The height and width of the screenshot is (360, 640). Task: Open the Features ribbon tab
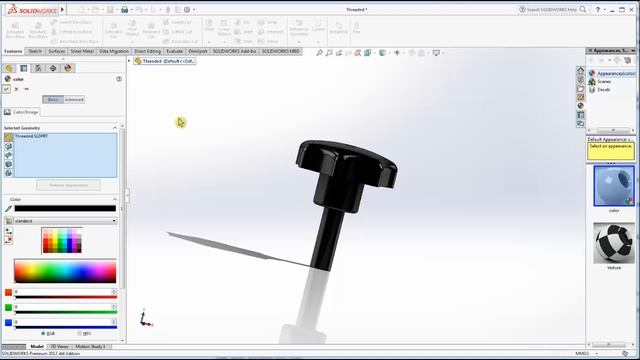tap(13, 51)
